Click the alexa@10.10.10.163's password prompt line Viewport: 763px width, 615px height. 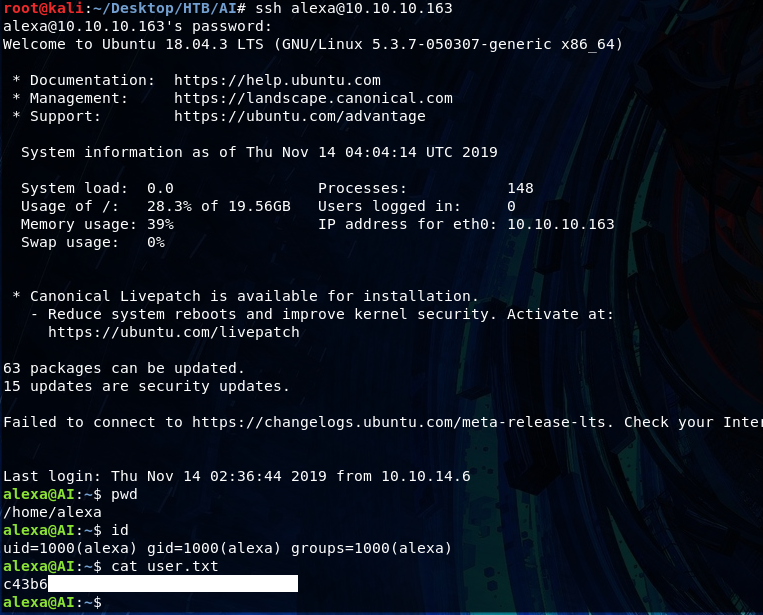coord(137,26)
